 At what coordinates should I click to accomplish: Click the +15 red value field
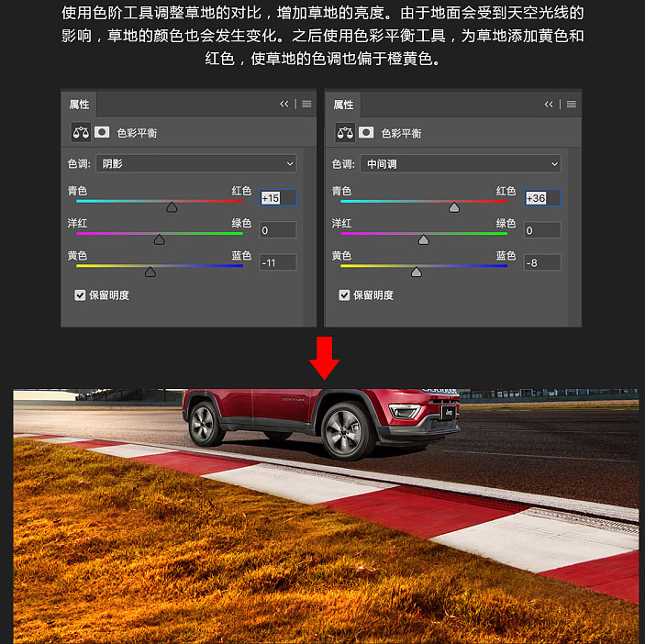point(278,198)
